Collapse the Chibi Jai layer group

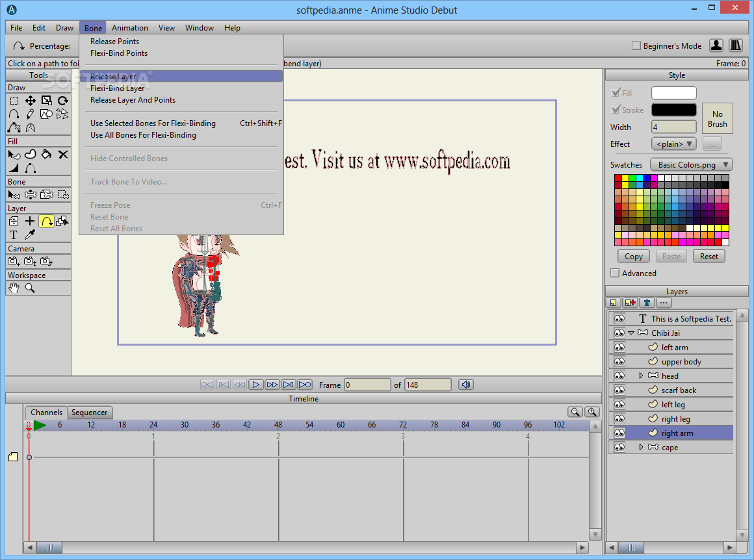point(631,333)
